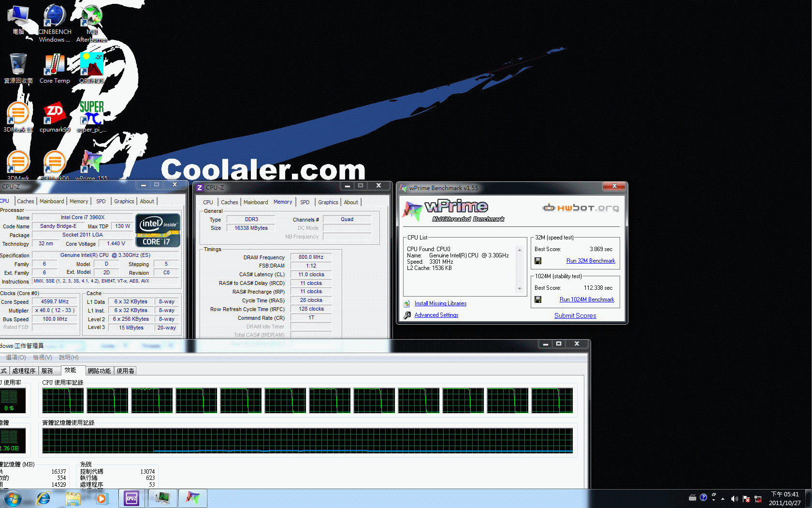Click the Intel Core i7 3960X name field

coord(83,217)
